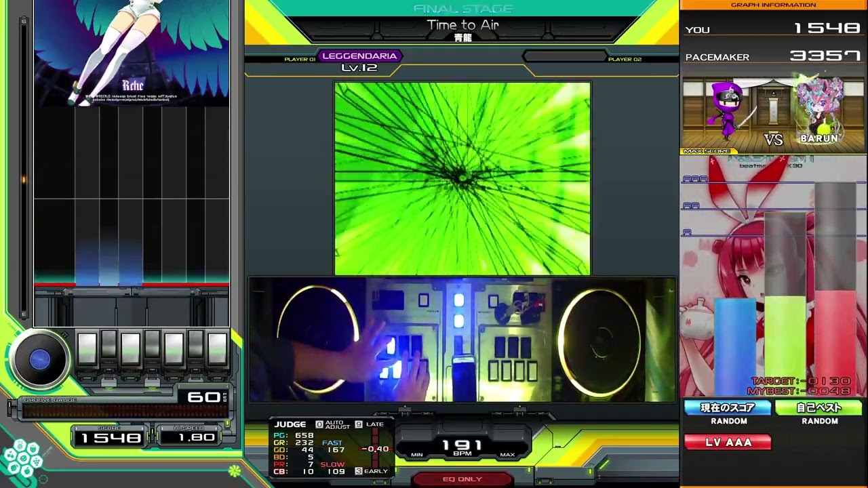Click the AAA grade line marker
This screenshot has height=488, width=868.
pos(695,179)
